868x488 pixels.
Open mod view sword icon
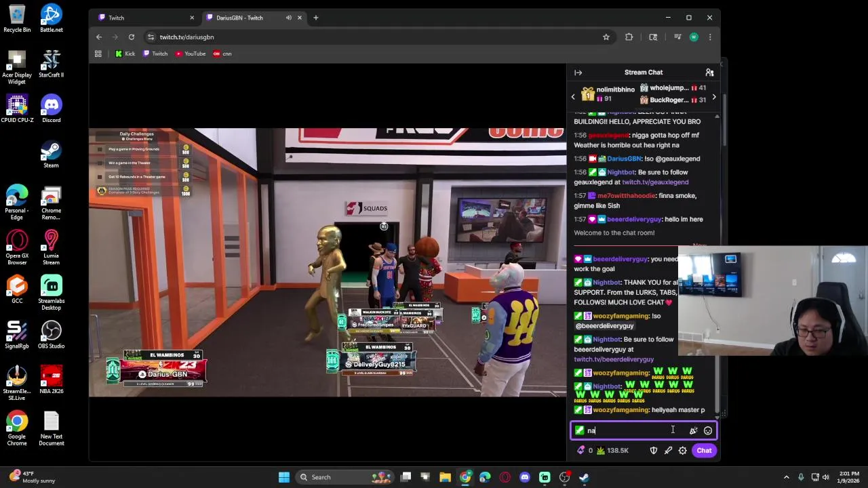668,451
